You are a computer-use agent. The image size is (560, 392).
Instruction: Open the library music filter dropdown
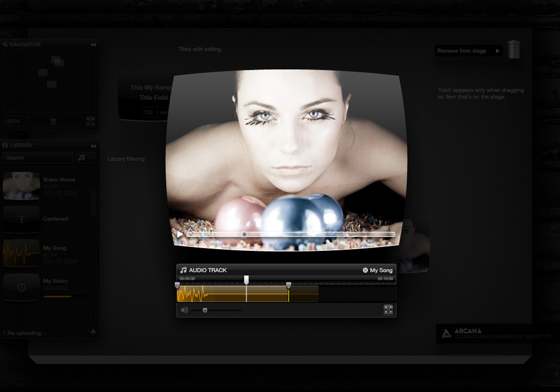(86, 158)
